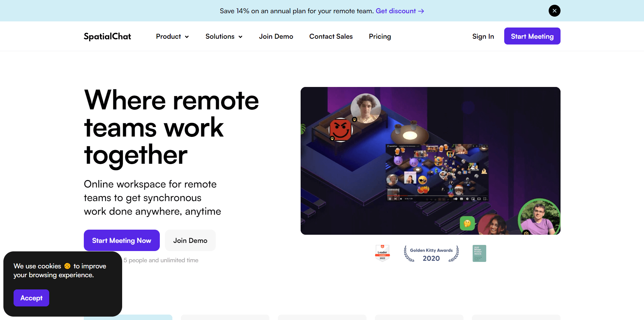644x320 pixels.
Task: Open the Join Demo nav item
Action: pos(276,36)
